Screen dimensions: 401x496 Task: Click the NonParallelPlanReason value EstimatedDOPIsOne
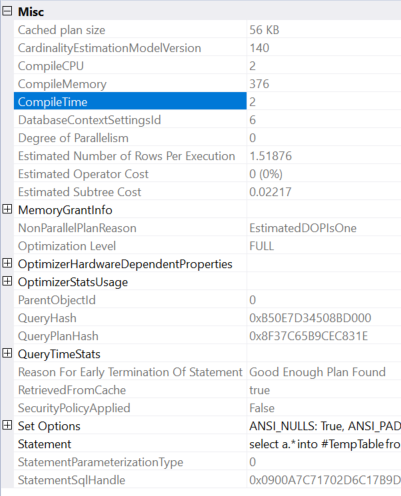click(303, 228)
